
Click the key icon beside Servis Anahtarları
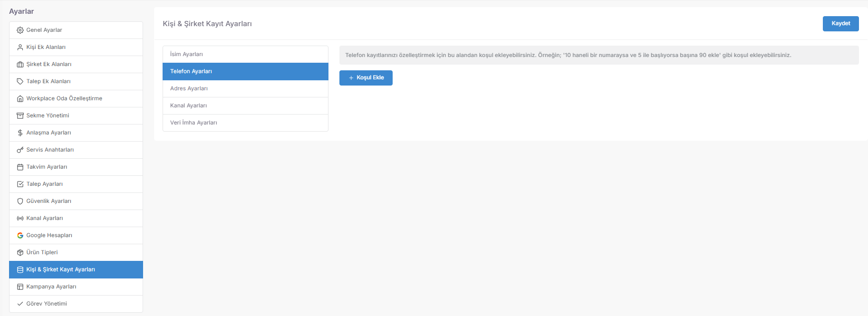tap(20, 150)
